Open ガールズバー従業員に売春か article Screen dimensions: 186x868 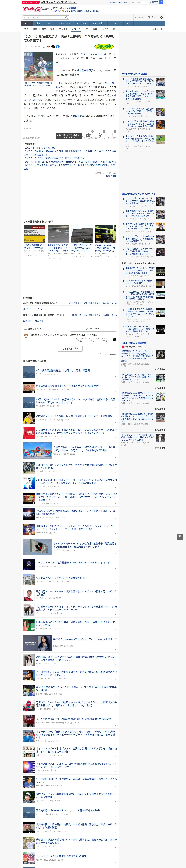tap(62, 856)
